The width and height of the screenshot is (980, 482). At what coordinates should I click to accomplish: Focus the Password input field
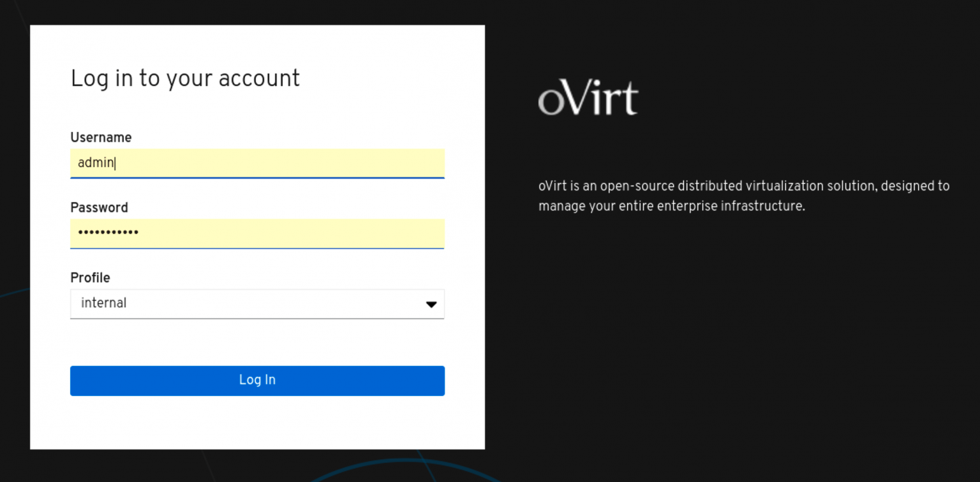point(256,233)
